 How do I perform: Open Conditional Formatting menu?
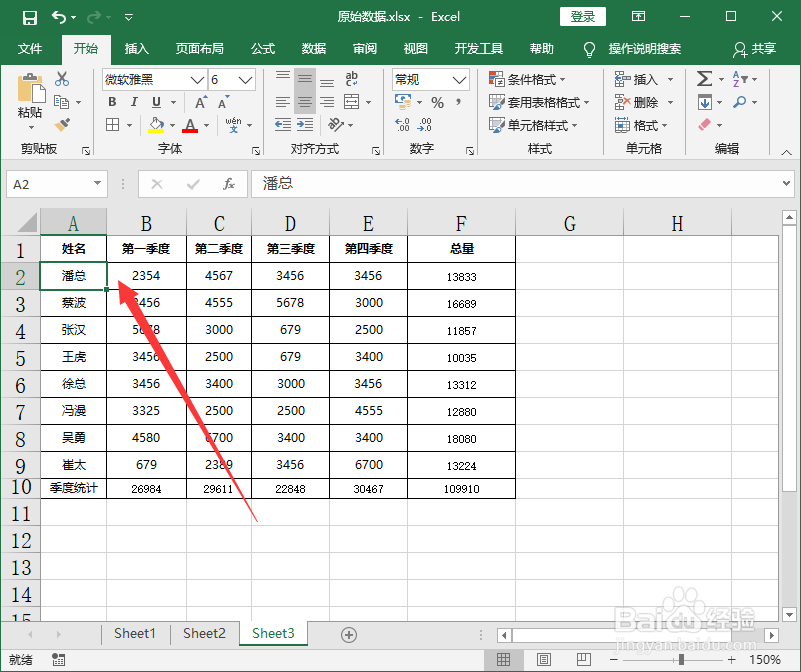(527, 79)
